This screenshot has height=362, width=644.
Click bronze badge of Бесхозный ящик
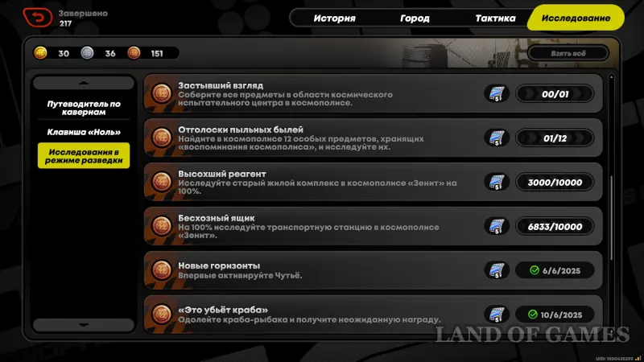tap(162, 226)
